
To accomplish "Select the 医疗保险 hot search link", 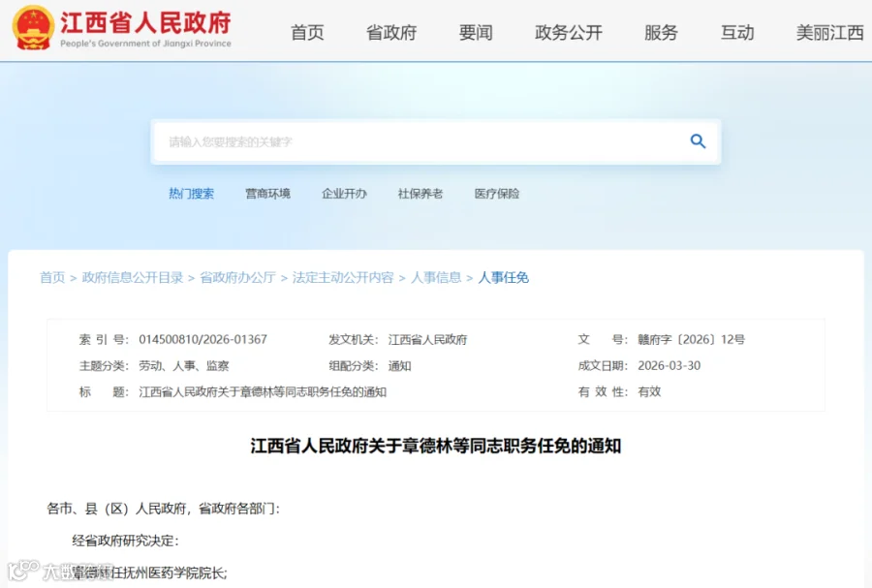I will 497,194.
